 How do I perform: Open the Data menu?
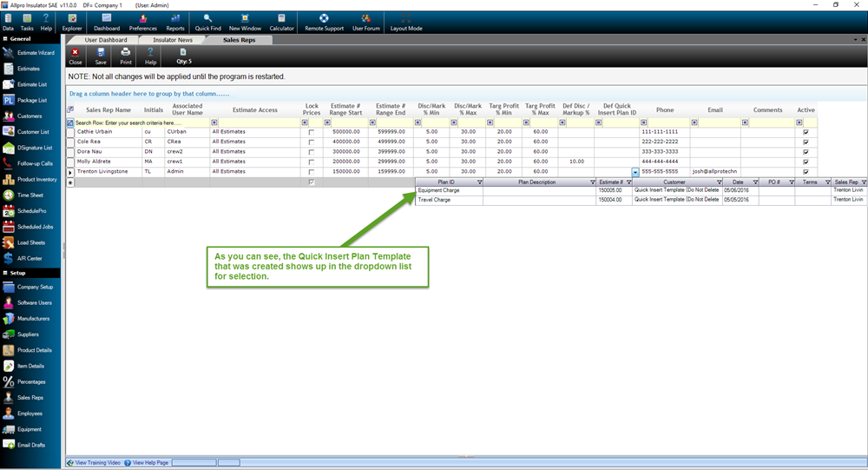[9, 23]
